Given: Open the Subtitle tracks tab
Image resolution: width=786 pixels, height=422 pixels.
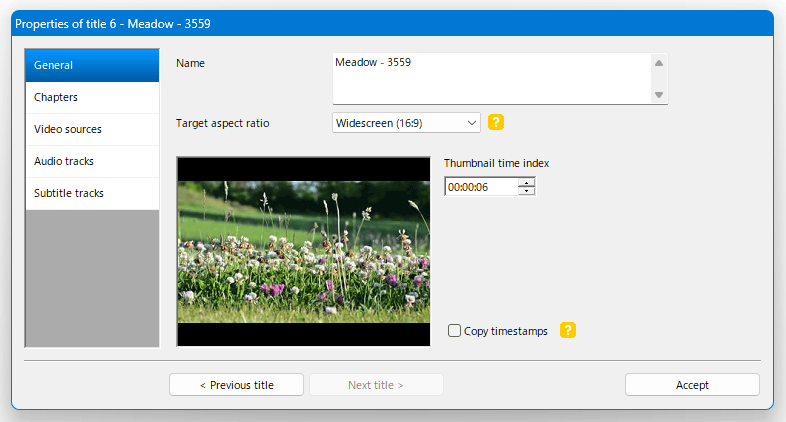Looking at the screenshot, I should click(x=92, y=193).
